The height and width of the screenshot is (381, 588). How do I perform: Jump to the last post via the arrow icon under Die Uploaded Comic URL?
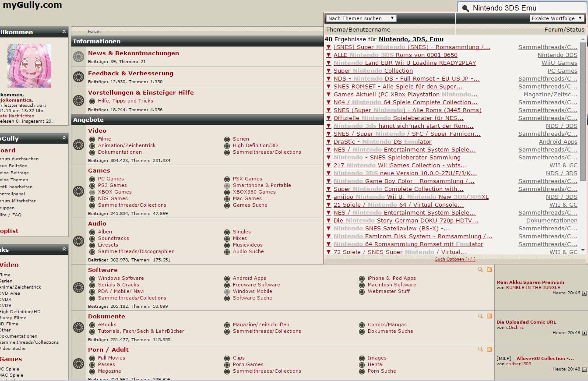coord(584,333)
